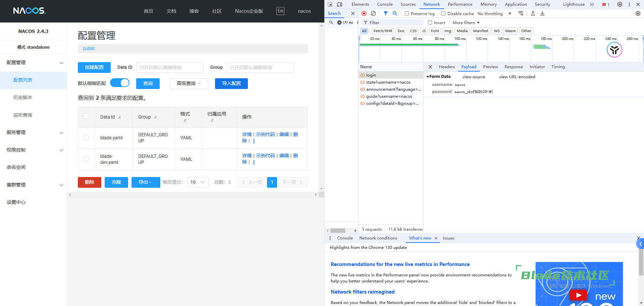Screen dimensions: 644x306
Task: Enable the Preserve log checkbox
Action: 407,13
